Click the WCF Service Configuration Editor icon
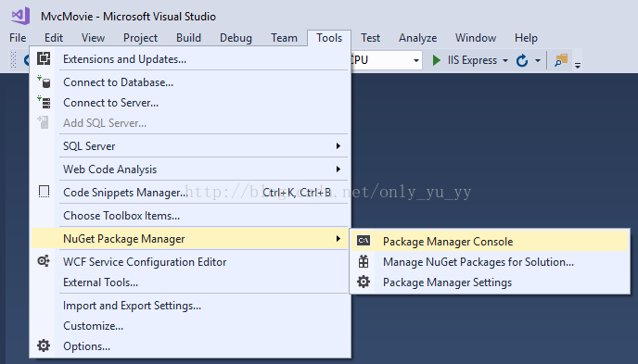Screen dimensions: 638x364 click(44, 261)
